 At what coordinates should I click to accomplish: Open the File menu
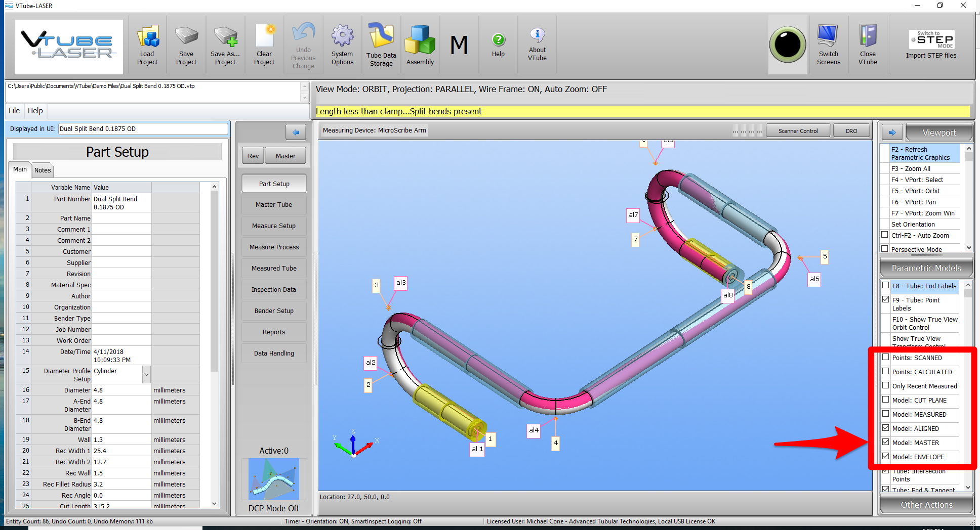point(14,111)
